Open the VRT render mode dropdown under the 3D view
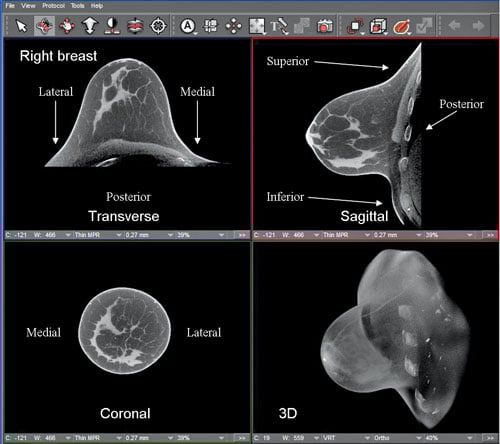 (x=346, y=438)
